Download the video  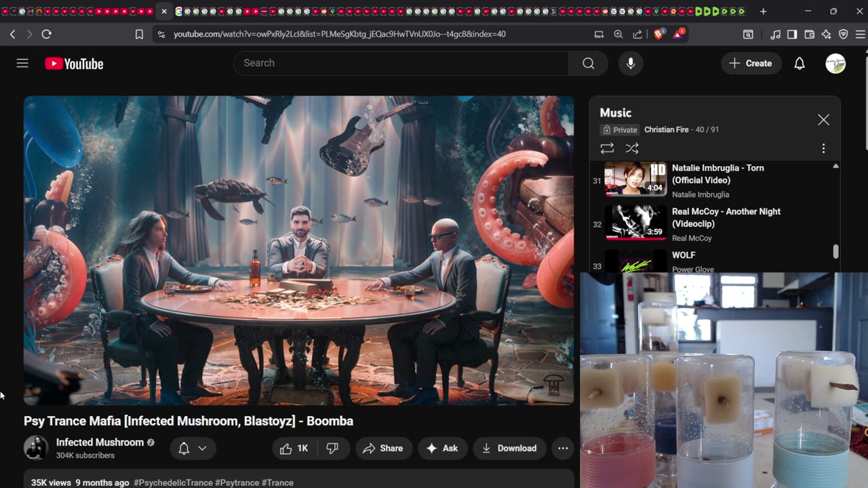[x=509, y=448]
